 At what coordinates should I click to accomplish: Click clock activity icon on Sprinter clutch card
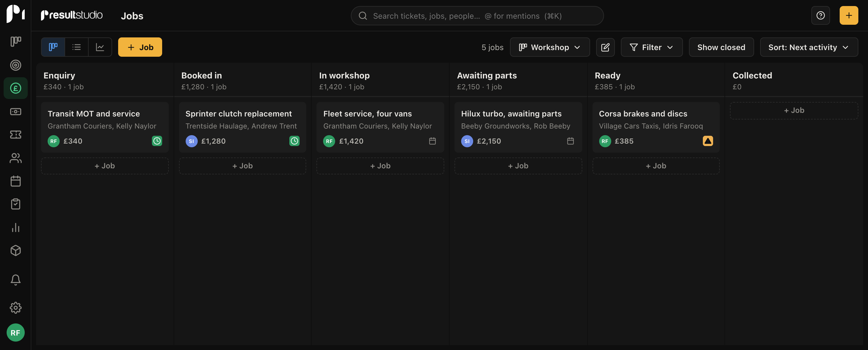click(294, 141)
